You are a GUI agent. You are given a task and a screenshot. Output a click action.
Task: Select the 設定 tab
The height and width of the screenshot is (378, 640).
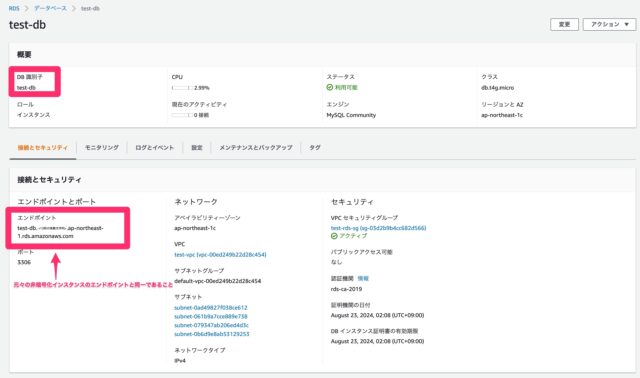coord(197,148)
